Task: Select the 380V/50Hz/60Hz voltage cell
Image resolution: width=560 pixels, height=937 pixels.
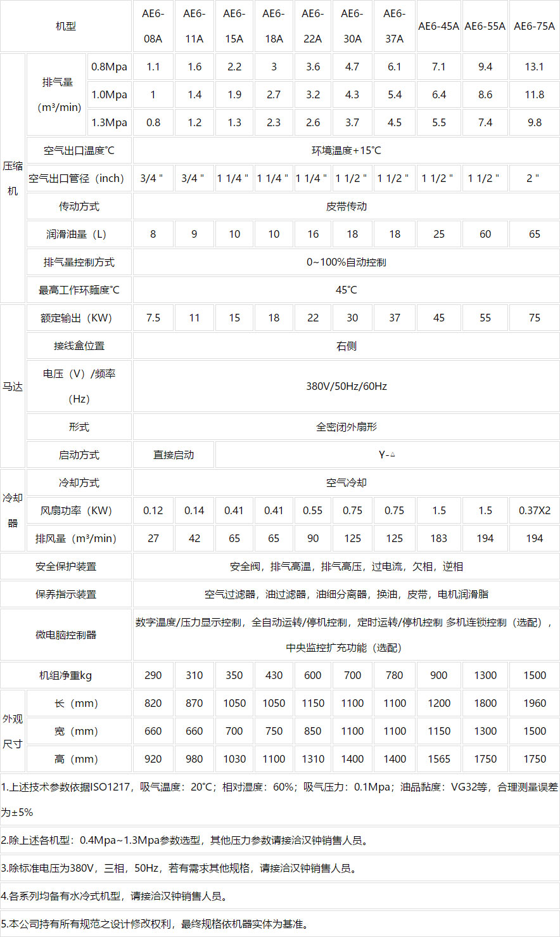Action: tap(346, 385)
